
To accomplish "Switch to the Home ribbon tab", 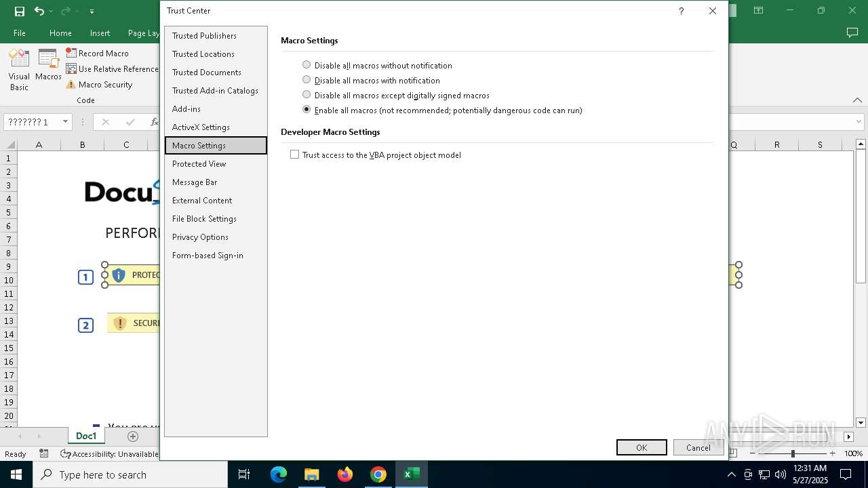I will click(60, 33).
